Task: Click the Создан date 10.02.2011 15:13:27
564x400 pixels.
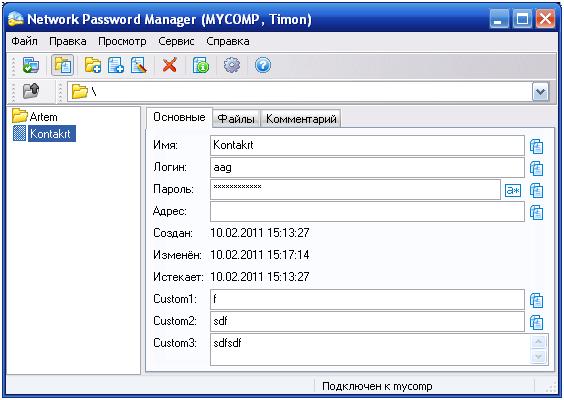Action: [x=260, y=233]
